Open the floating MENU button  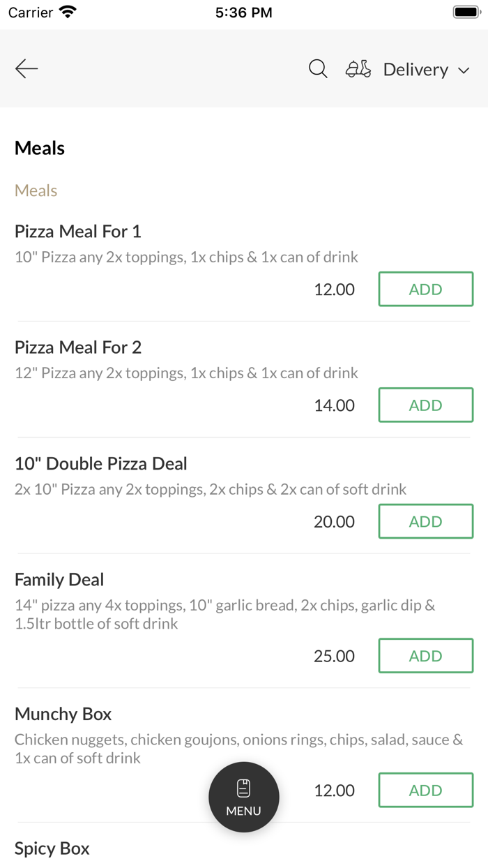(x=243, y=797)
